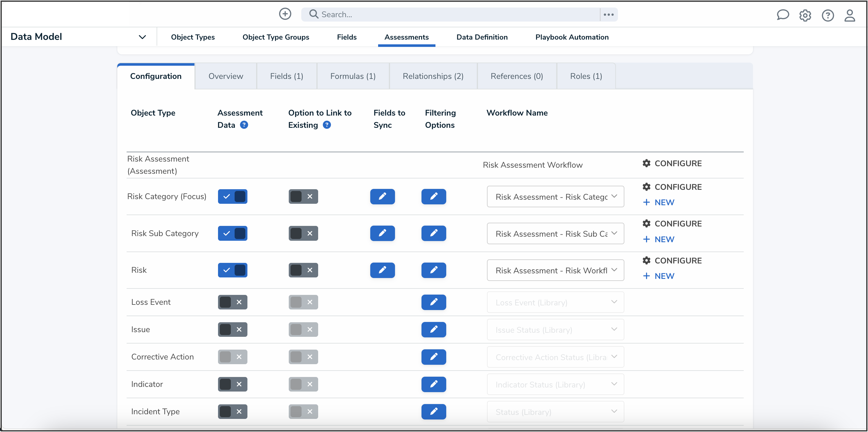The height and width of the screenshot is (432, 868).
Task: Switch to the Relationships (2) tab
Action: click(x=433, y=76)
